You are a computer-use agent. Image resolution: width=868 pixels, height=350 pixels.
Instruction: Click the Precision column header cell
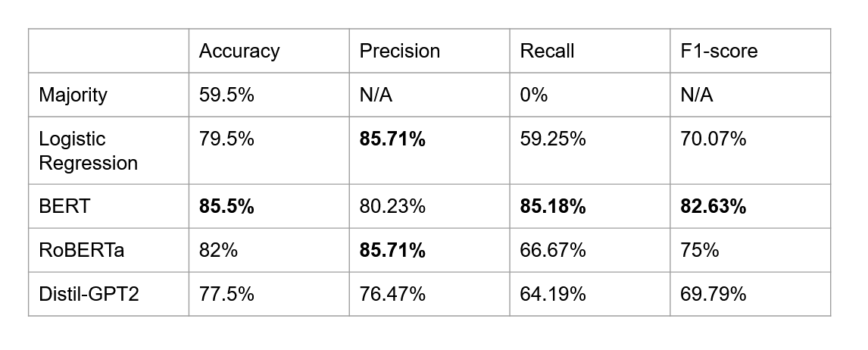(400, 51)
